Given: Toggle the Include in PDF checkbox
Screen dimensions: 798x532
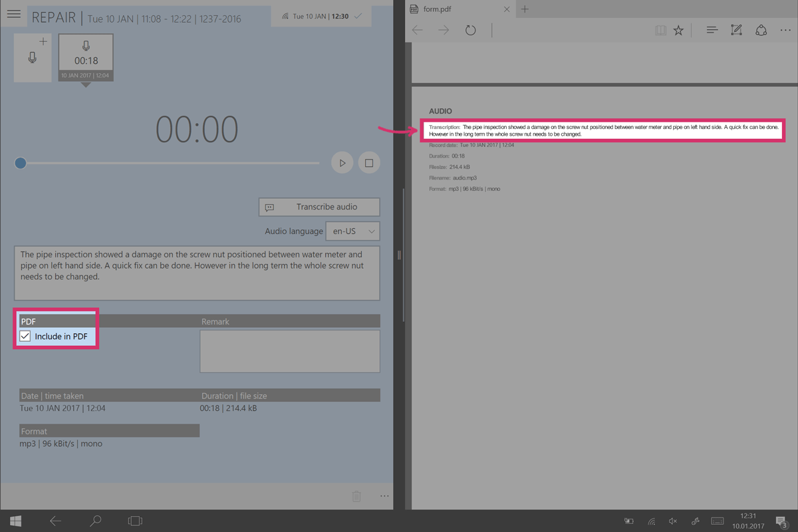Looking at the screenshot, I should click(25, 336).
